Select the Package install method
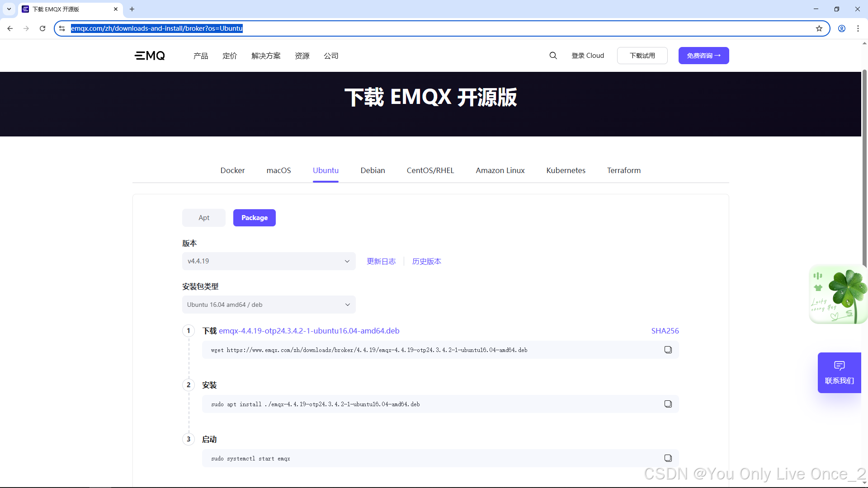This screenshot has width=868, height=488. coord(254,218)
